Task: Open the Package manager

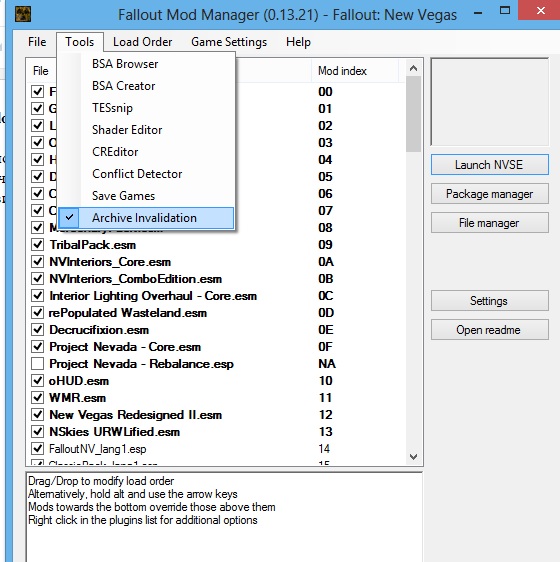Action: 489,194
